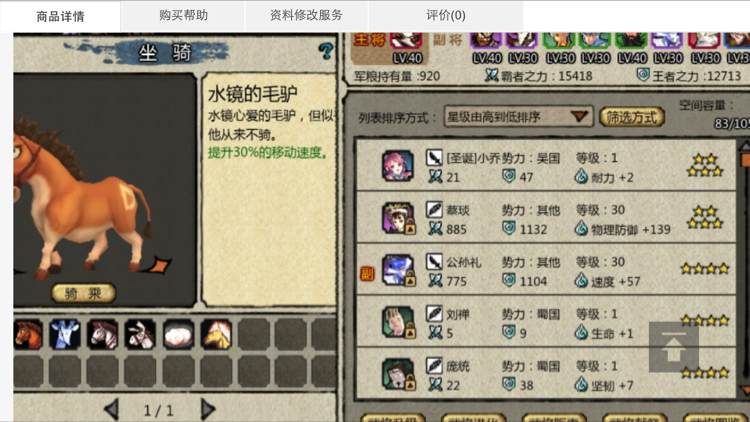750x422 pixels.
Task: Click the 筛选方式 filter button
Action: (632, 117)
